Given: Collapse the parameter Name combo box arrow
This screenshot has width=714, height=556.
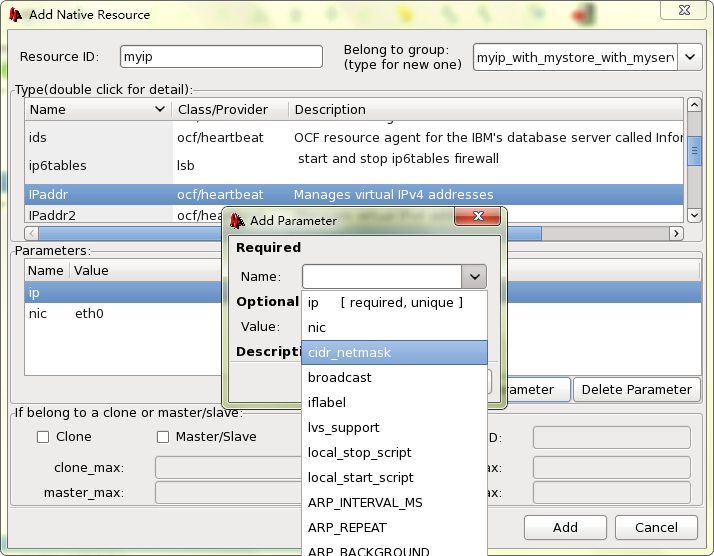Looking at the screenshot, I should pos(473,277).
